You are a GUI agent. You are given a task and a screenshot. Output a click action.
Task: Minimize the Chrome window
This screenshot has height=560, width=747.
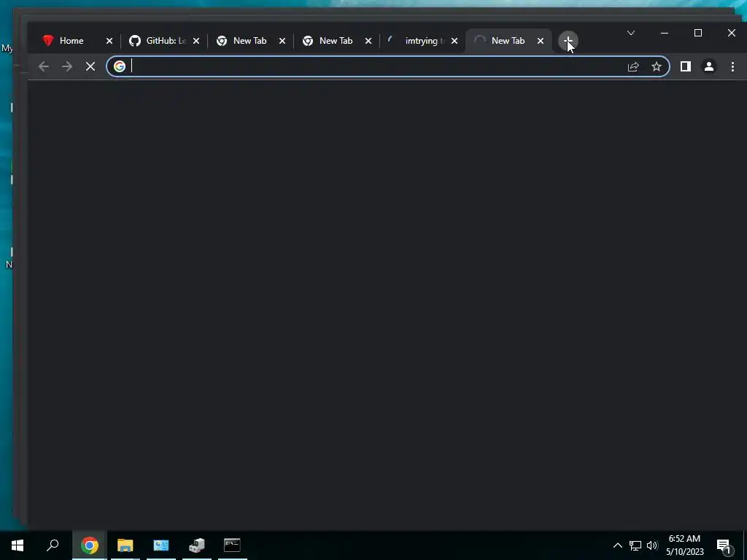click(x=665, y=33)
